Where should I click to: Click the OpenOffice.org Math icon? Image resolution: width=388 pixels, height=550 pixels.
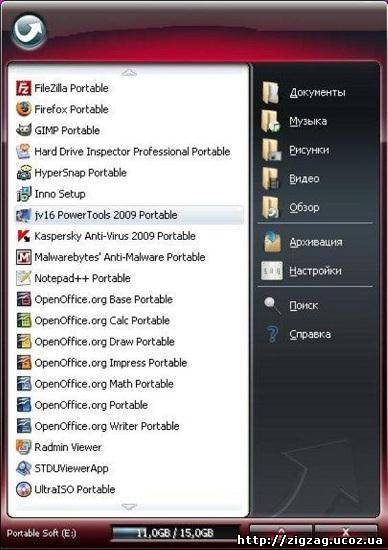click(x=24, y=384)
